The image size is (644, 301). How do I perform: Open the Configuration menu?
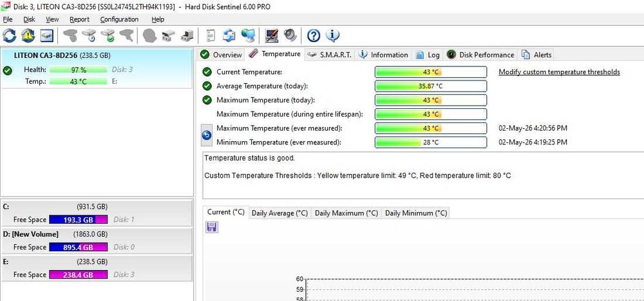[x=119, y=19]
